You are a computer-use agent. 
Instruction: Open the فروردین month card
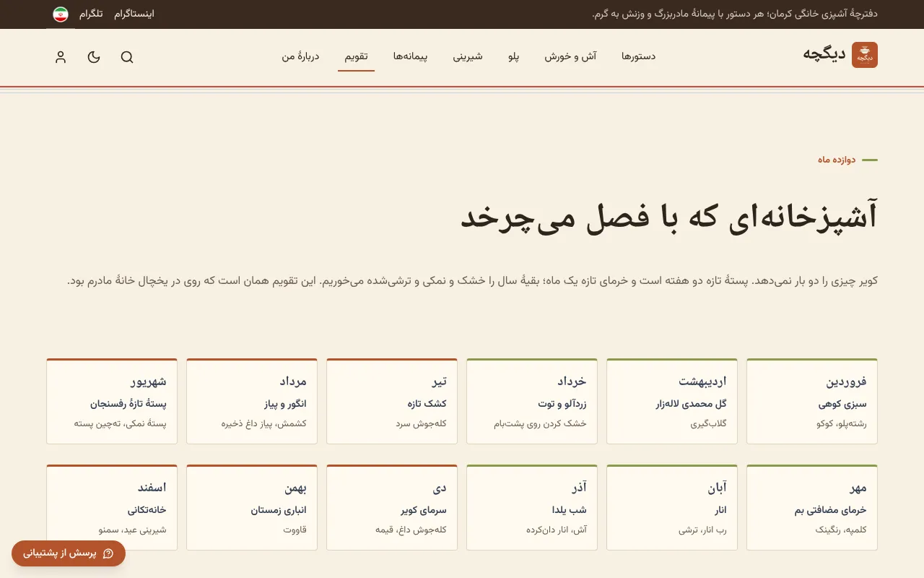coord(812,401)
